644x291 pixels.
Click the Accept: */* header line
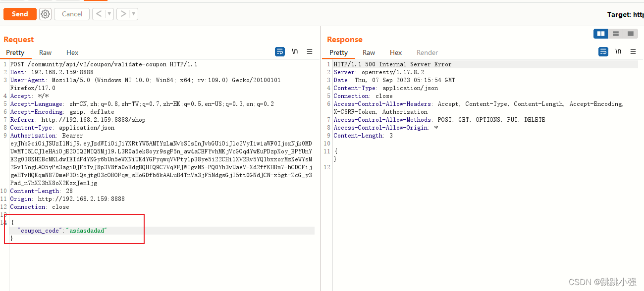click(x=29, y=96)
